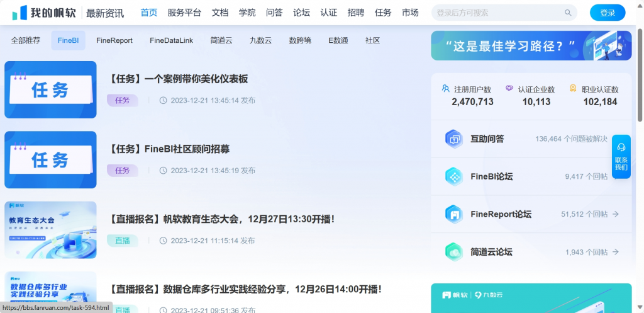
Task: Open 教育生态大会 thumbnail image
Action: point(50,230)
